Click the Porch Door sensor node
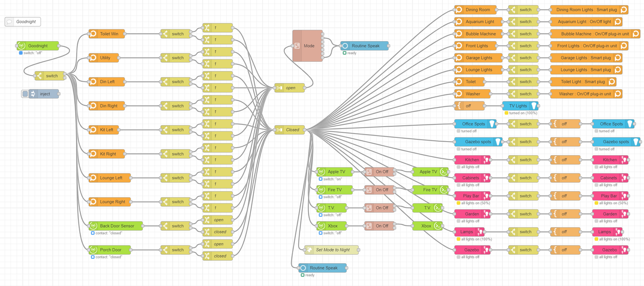 [x=108, y=250]
